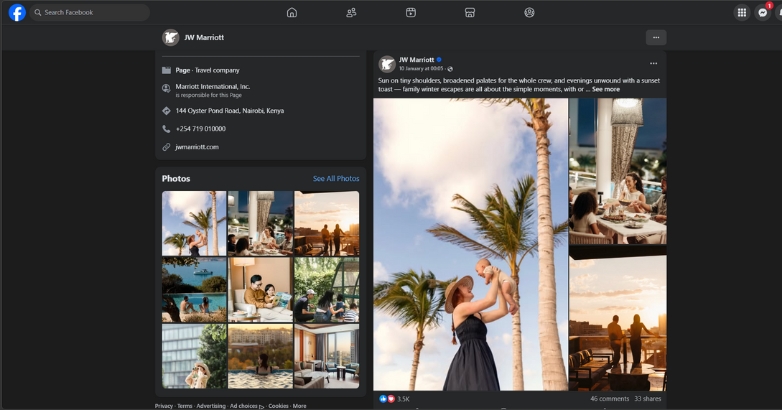Image resolution: width=782 pixels, height=410 pixels.
Task: Click address 144 Oyster Pond Road
Action: coord(229,111)
